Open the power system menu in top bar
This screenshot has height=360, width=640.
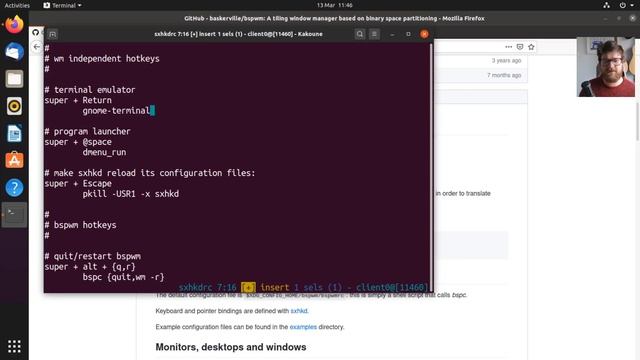pyautogui.click(x=625, y=5)
